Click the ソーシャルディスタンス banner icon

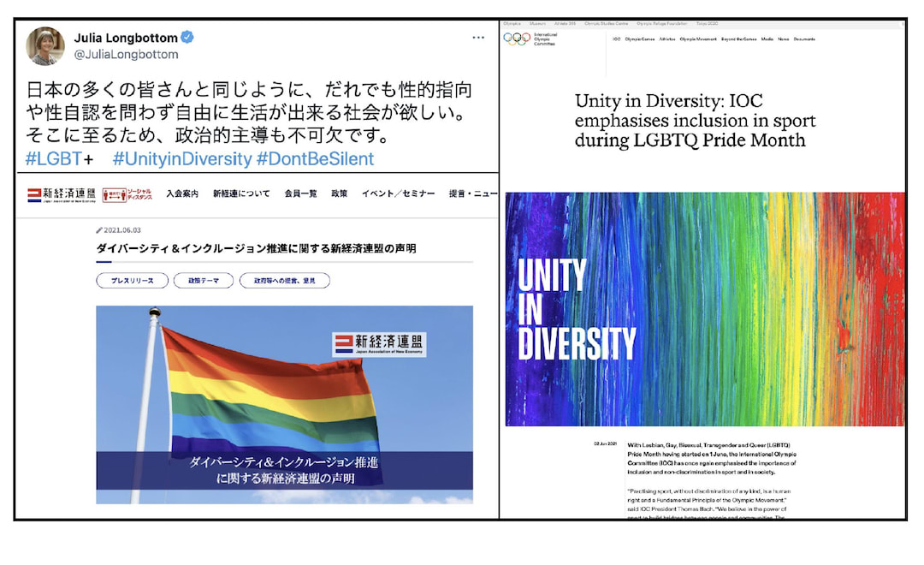[x=127, y=194]
